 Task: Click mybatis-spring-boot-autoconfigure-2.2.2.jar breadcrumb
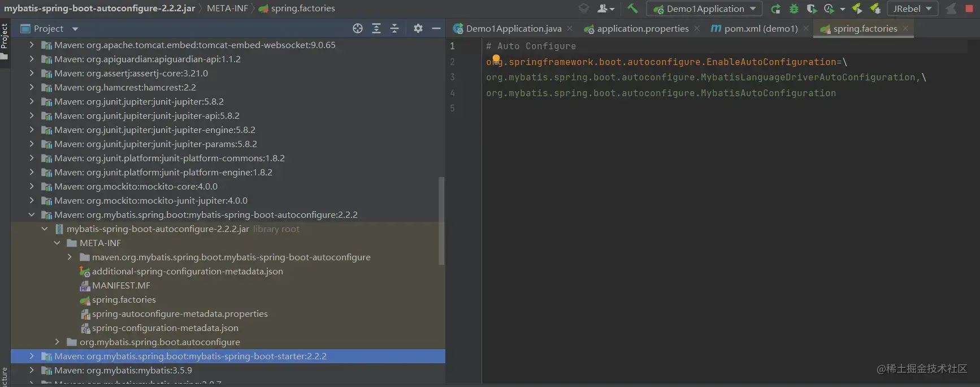(99, 8)
